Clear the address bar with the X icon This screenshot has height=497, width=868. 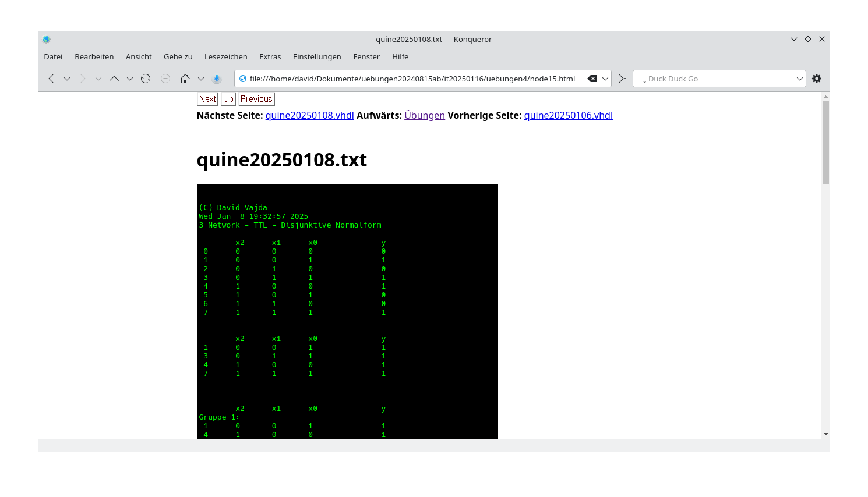(592, 79)
